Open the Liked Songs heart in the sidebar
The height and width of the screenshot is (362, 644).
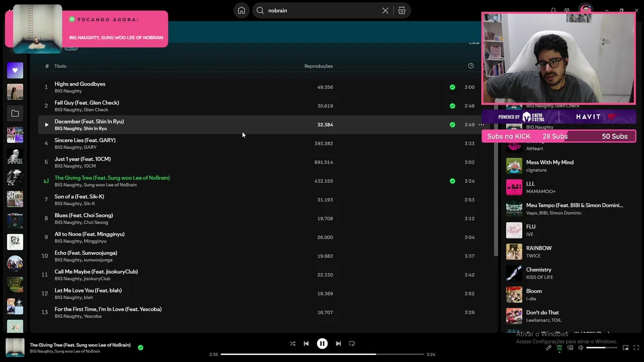[x=15, y=70]
